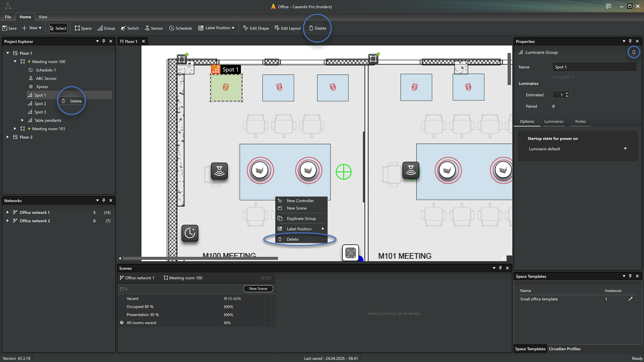Open the Schedule tool in toolbar
Viewport: 644px width, 362px height.
tap(180, 28)
